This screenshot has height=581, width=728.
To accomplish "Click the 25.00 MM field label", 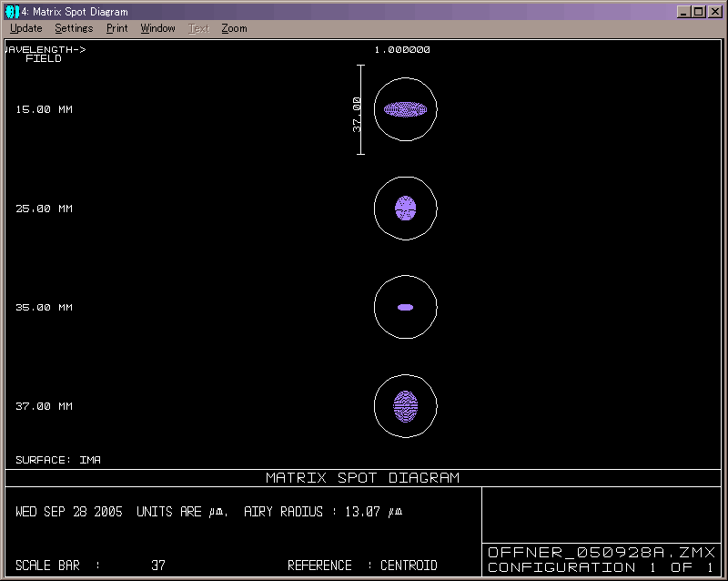I will click(44, 209).
